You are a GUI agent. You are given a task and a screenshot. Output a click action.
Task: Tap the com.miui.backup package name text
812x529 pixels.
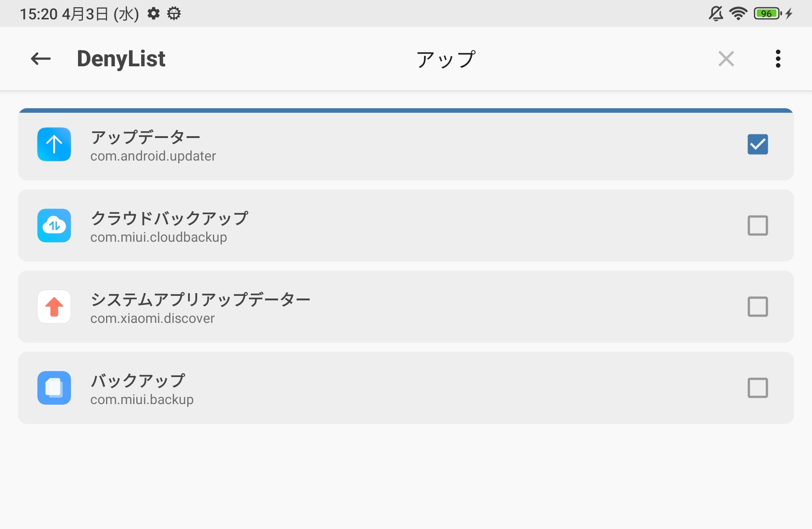[x=142, y=400]
